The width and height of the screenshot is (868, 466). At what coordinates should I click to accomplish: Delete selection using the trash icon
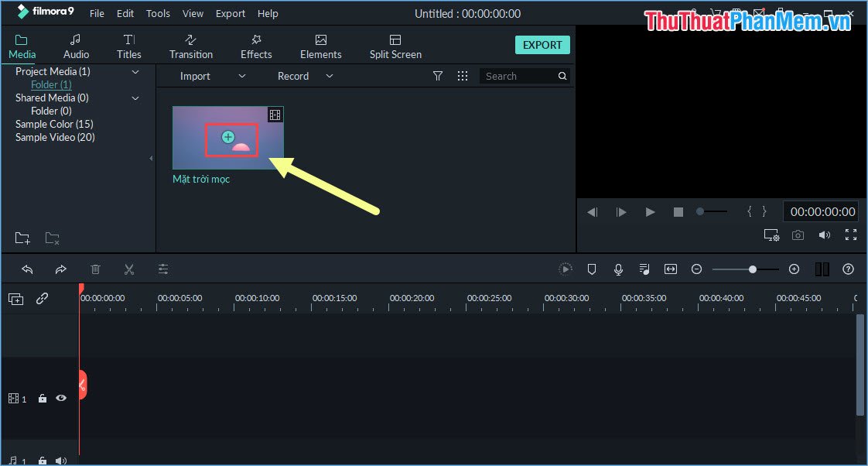point(95,269)
